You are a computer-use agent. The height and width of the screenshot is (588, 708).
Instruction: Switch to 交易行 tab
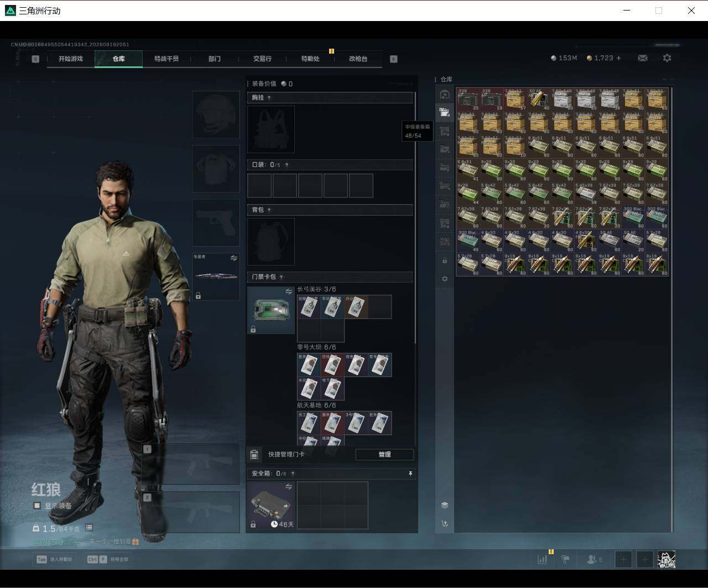[262, 59]
